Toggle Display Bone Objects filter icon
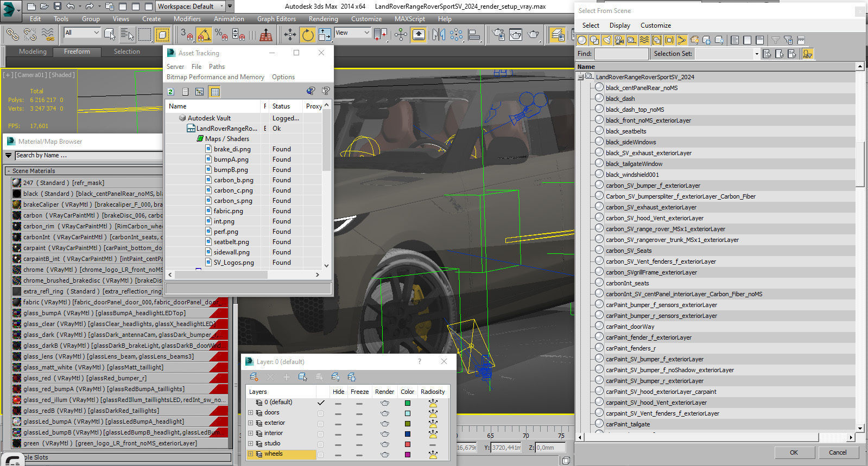 [x=681, y=40]
